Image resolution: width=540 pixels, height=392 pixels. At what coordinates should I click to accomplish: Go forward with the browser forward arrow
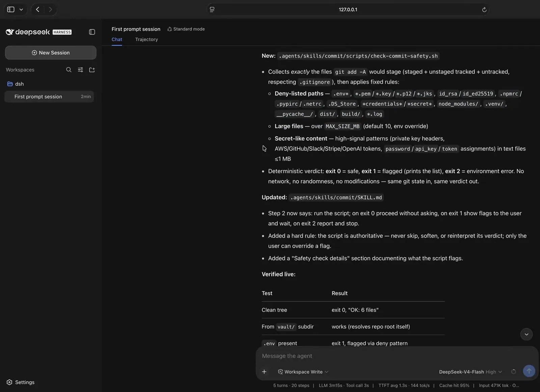(x=50, y=9)
